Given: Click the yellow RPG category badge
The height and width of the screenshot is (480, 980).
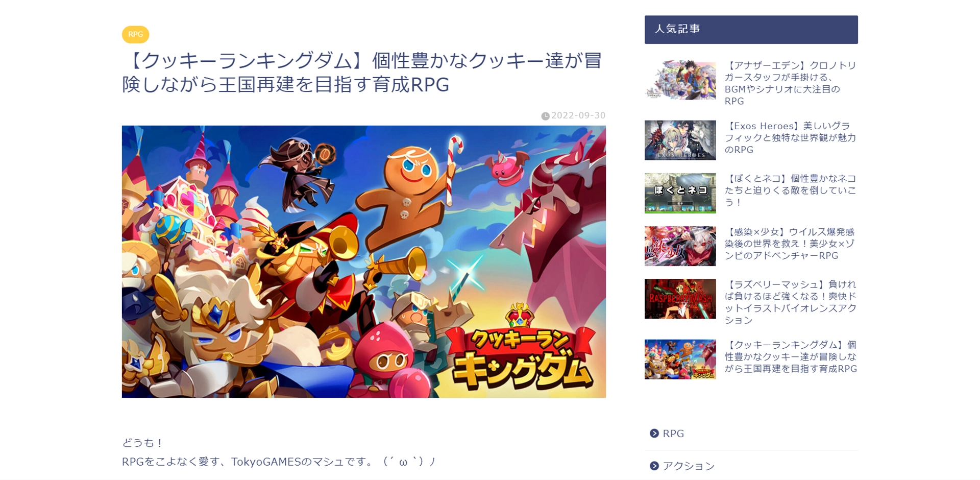Looking at the screenshot, I should coord(135,34).
